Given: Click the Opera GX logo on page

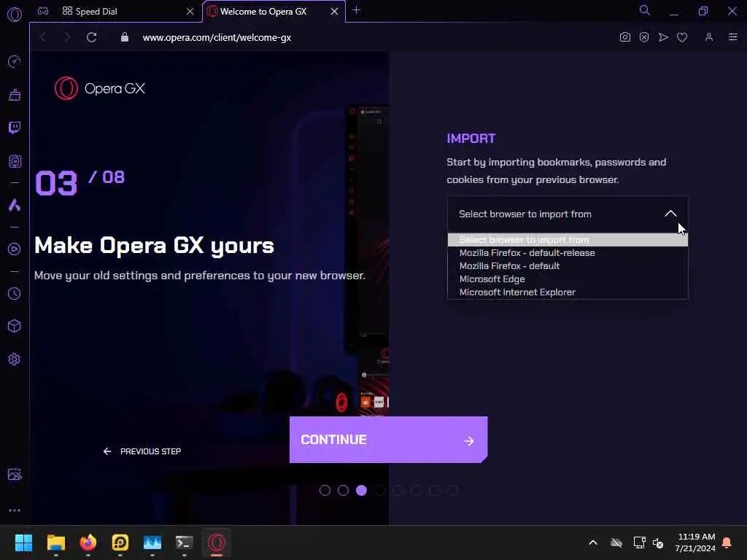Looking at the screenshot, I should pyautogui.click(x=99, y=88).
